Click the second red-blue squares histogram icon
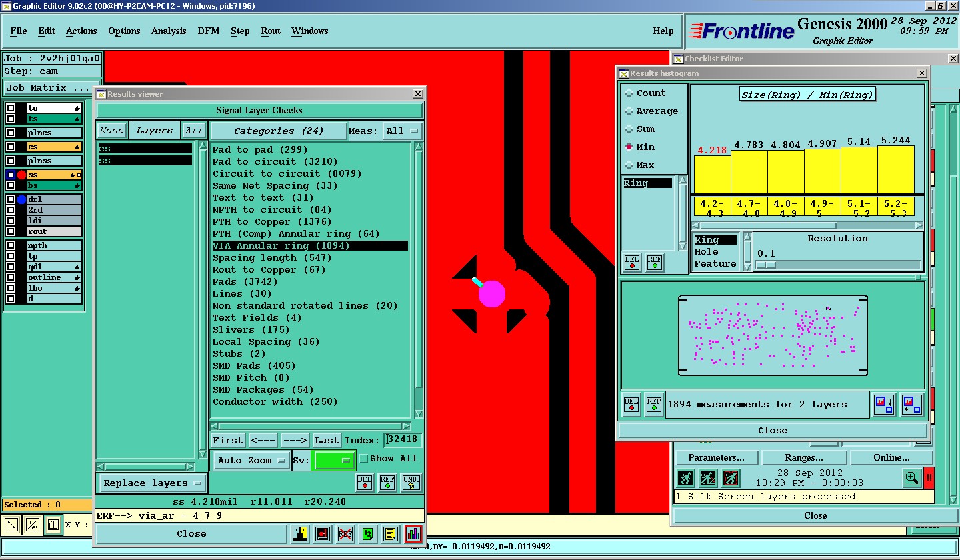Image resolution: width=960 pixels, height=560 pixels. coord(911,404)
